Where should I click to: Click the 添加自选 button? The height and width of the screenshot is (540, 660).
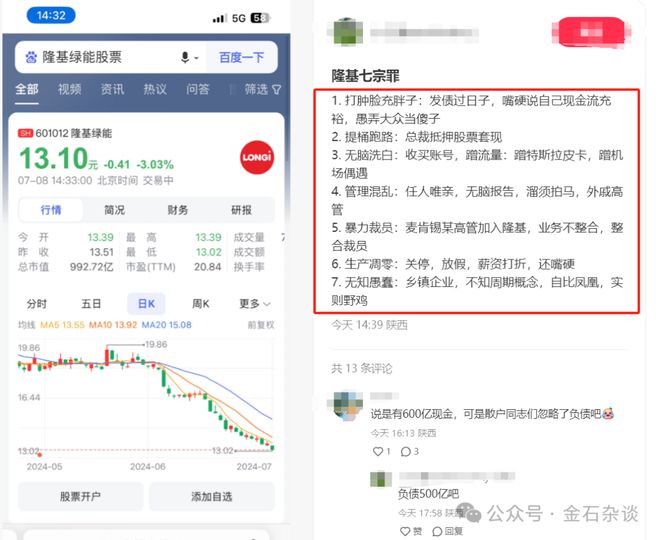[x=212, y=497]
